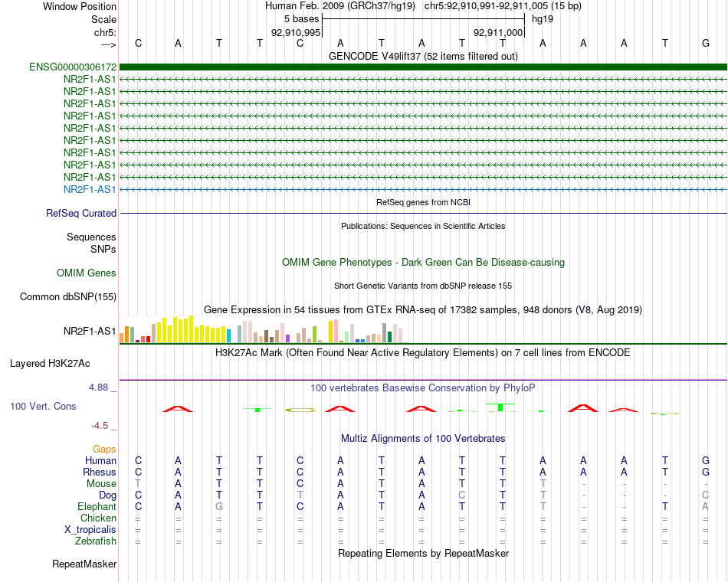Click the GENCODE V49lift37 track title
Viewport: 728px width, 582px height.
423,56
